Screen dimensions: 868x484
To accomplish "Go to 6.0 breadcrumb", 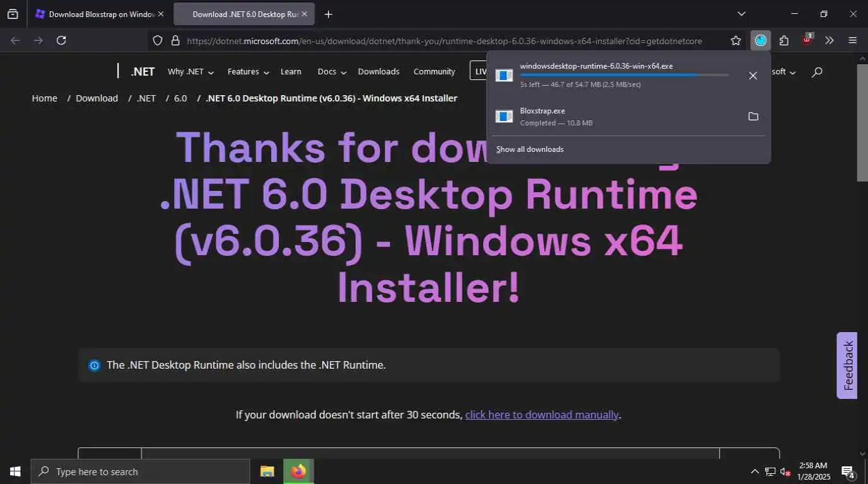I will (x=180, y=98).
